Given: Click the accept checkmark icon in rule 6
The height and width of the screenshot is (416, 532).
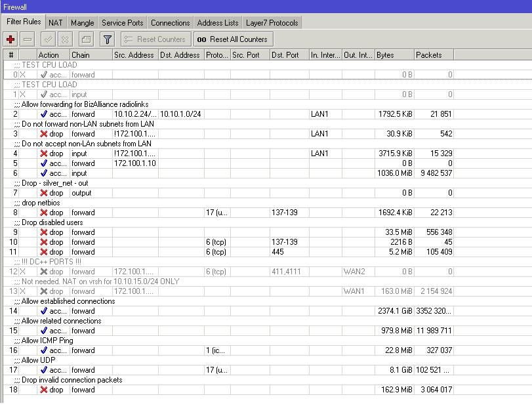Looking at the screenshot, I should (44, 173).
